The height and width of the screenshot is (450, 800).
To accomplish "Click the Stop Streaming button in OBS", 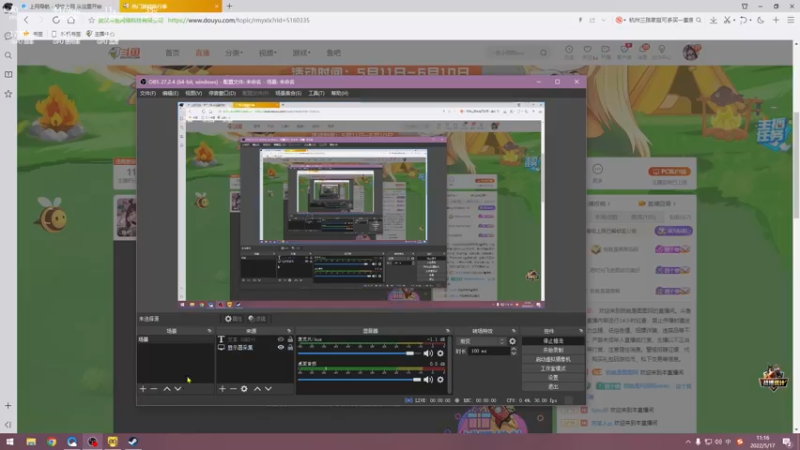I will pos(553,341).
